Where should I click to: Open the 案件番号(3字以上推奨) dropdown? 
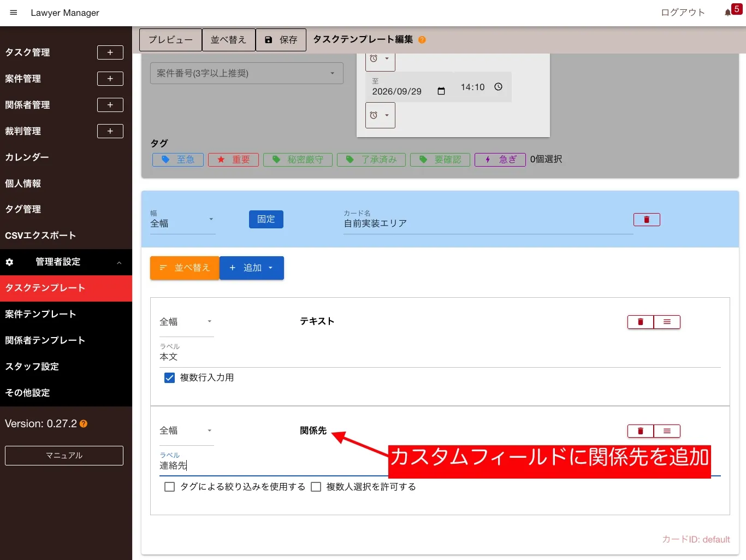point(247,73)
